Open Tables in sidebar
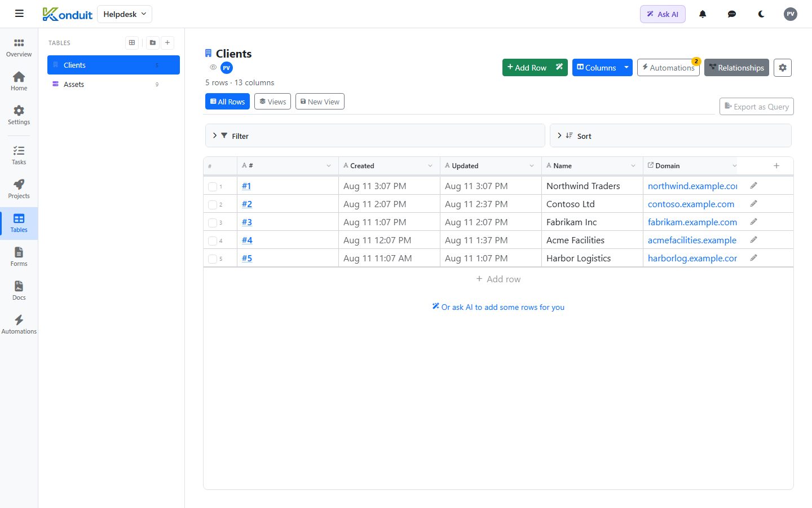Screen dimensions: 812x508 click(19, 223)
